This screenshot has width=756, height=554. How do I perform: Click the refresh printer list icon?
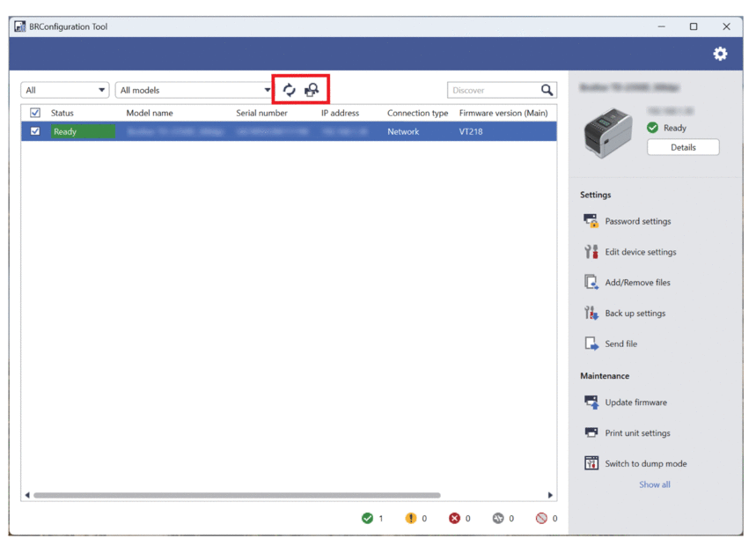(x=289, y=90)
